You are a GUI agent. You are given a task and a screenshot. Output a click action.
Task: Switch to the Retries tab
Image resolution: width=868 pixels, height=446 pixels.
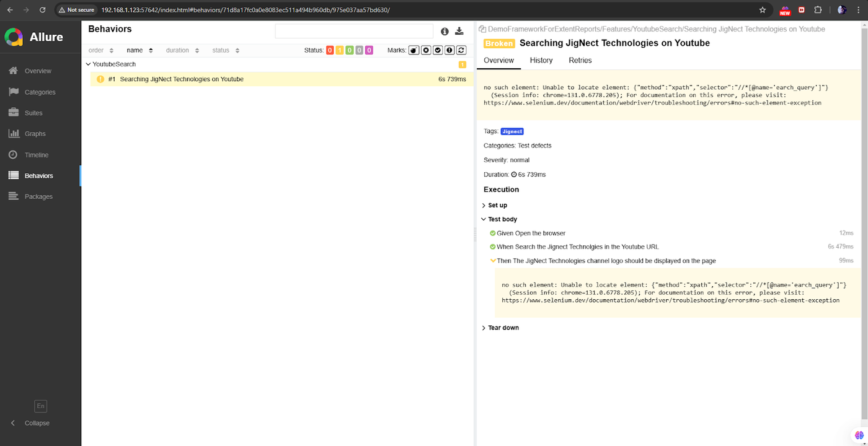click(580, 60)
